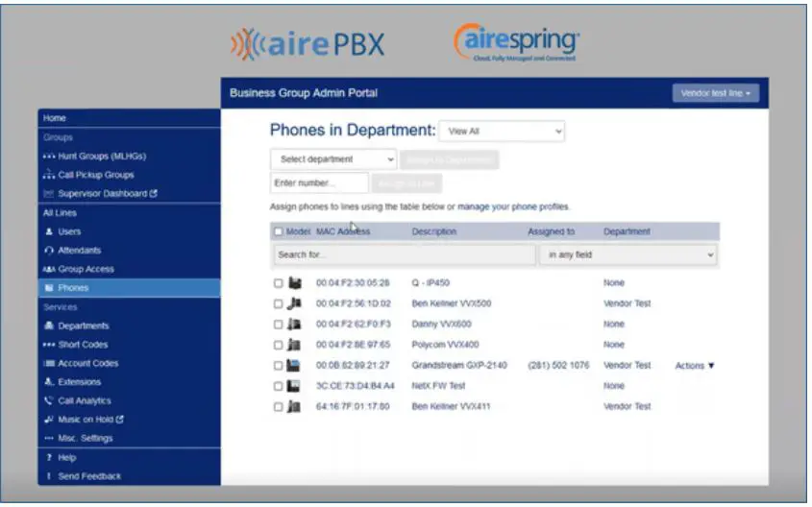Expand Actions menu for Grandstream row

(695, 366)
